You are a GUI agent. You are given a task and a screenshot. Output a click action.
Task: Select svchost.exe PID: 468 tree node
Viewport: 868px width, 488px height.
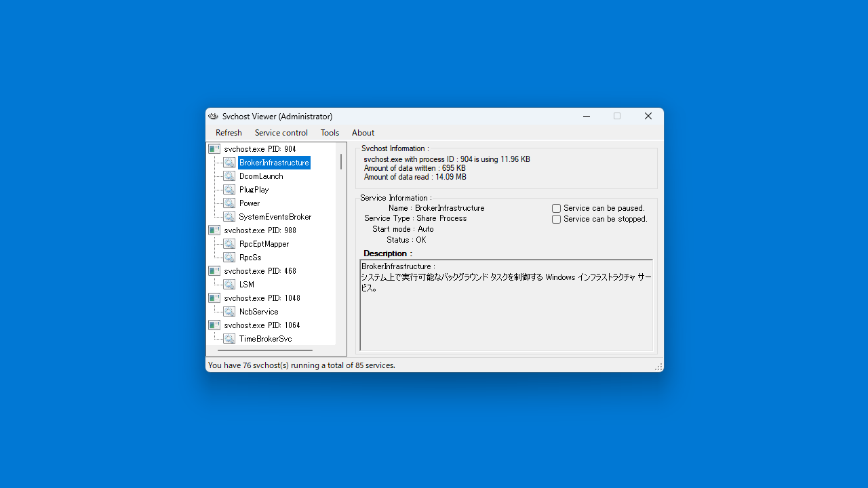(x=260, y=271)
